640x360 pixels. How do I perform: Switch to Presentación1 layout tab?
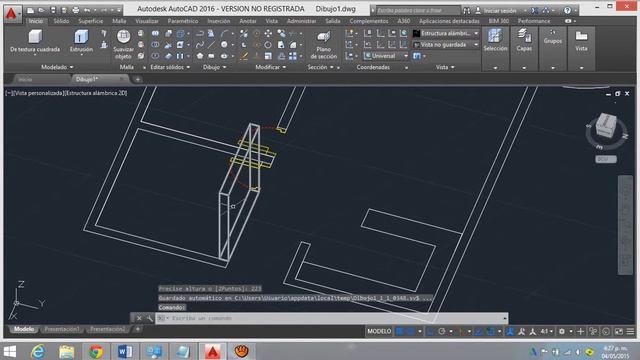pyautogui.click(x=62, y=329)
